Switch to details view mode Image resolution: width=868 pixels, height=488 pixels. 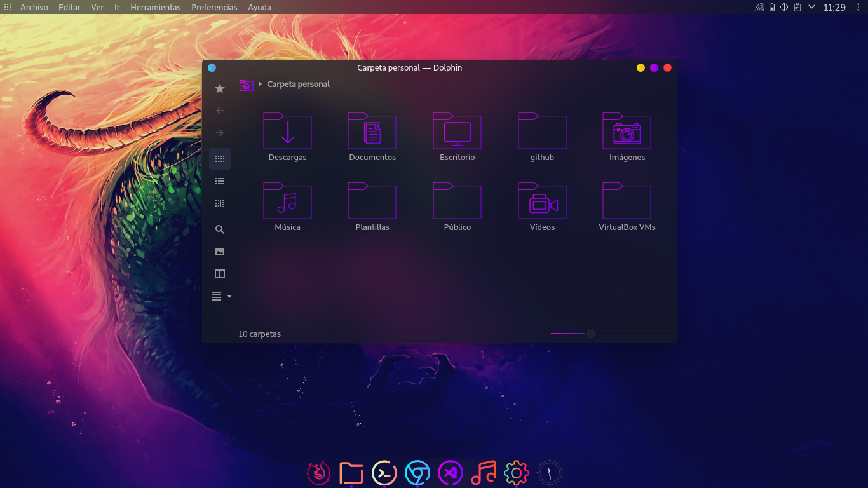220,203
